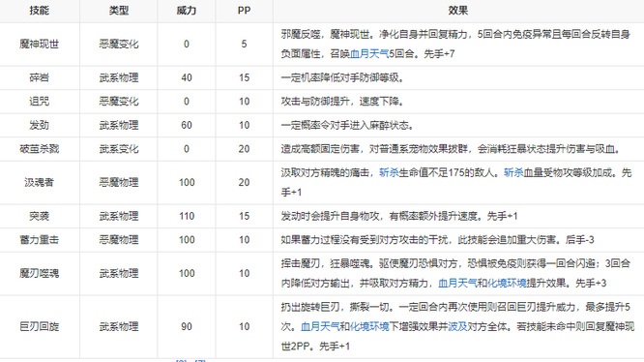Click power value 60 in 发劲 row
Image resolution: width=644 pixels, height=362 pixels.
[187, 125]
